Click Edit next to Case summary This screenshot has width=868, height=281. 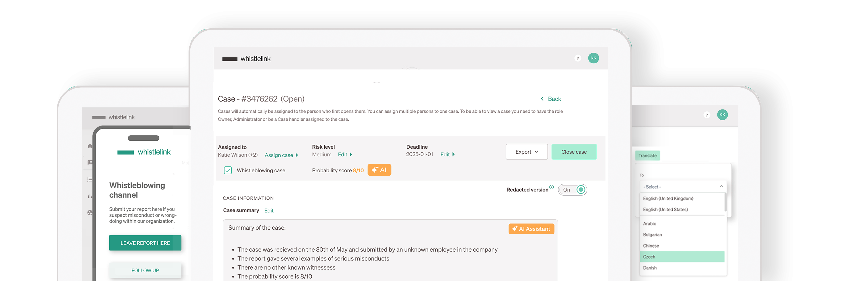click(x=269, y=210)
